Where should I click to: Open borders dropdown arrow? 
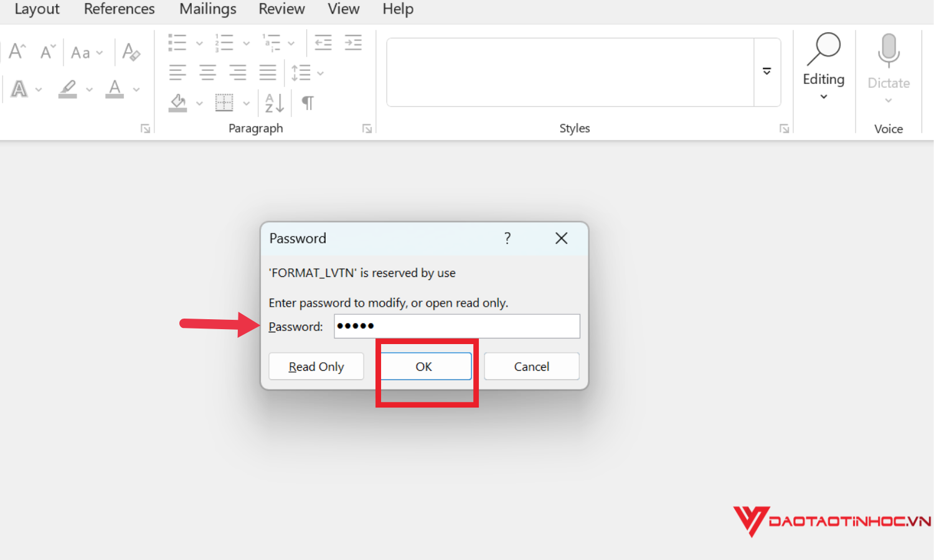(246, 103)
